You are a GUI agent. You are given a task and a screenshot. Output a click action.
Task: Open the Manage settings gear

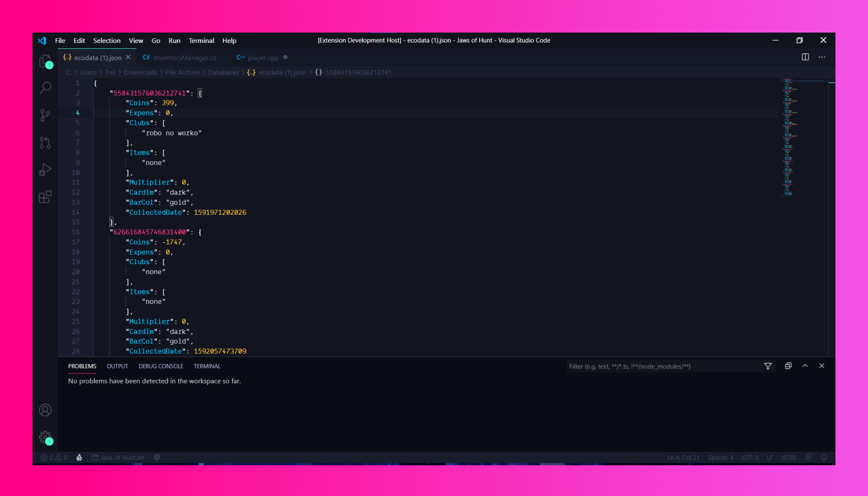[45, 437]
